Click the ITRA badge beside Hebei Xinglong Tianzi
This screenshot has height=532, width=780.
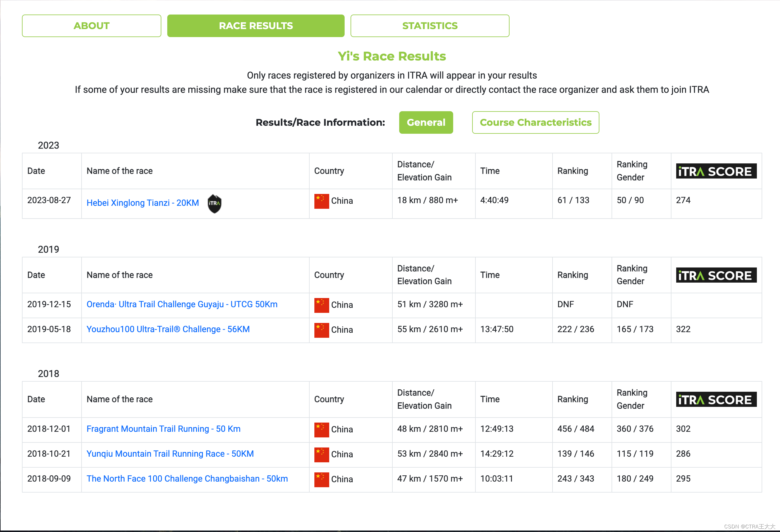tap(214, 203)
